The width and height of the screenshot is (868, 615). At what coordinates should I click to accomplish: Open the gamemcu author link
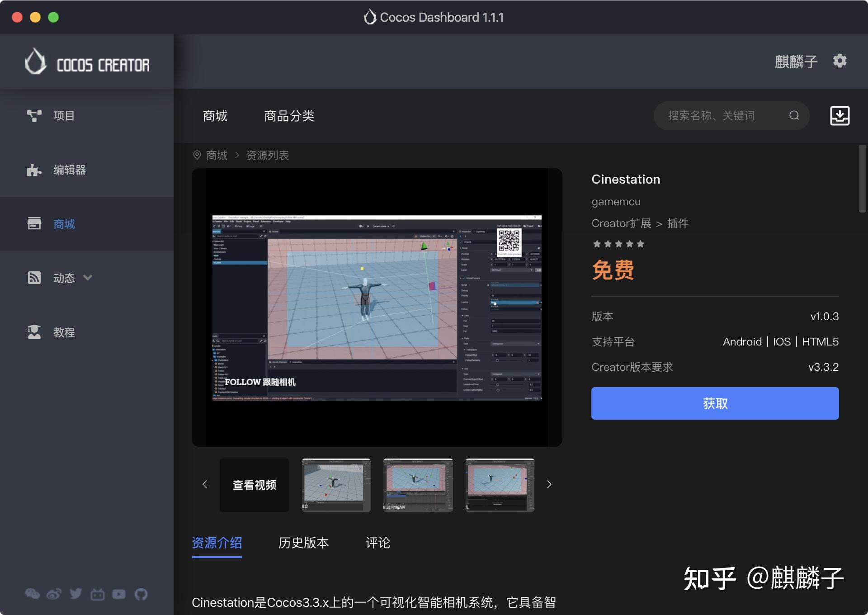[616, 202]
